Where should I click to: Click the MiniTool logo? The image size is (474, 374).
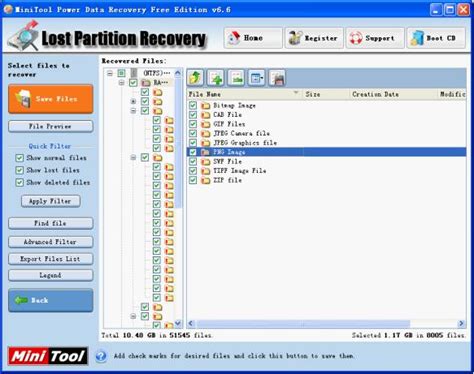coord(48,356)
